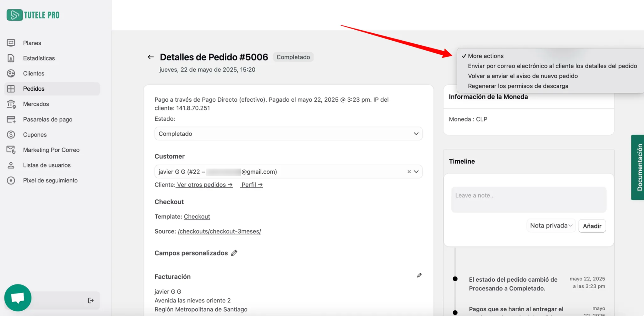644x316 pixels.
Task: Click the timeline dot for Completado change
Action: point(455,279)
